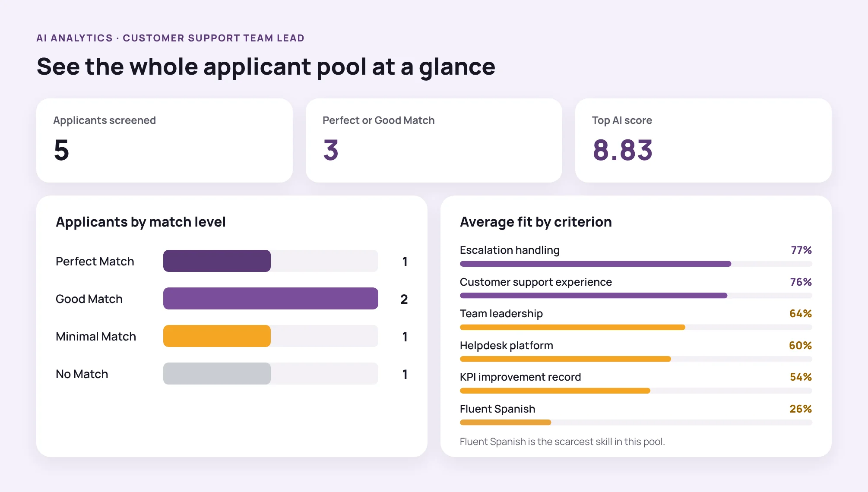Screen dimensions: 868x492
Task: Select the Helpdesk platform criterion label
Action: click(x=507, y=345)
